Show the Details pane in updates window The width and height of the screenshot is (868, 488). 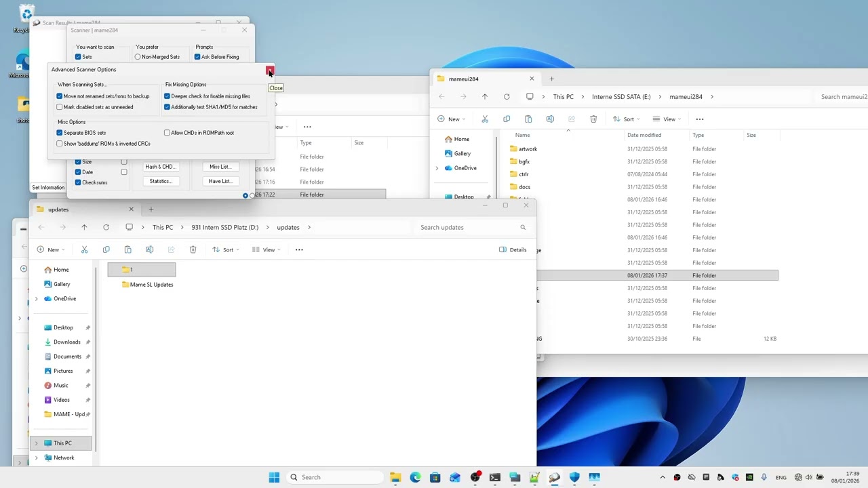(513, 249)
